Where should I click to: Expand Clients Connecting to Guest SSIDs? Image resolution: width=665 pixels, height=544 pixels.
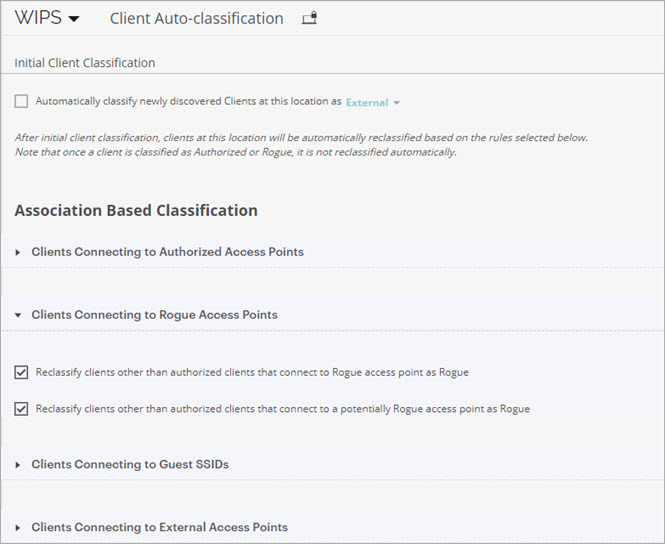tap(18, 465)
